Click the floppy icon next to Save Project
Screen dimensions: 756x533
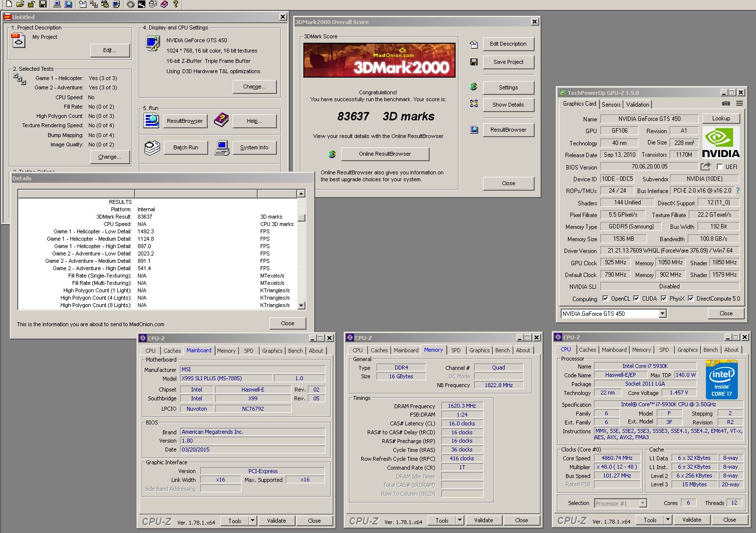(474, 62)
